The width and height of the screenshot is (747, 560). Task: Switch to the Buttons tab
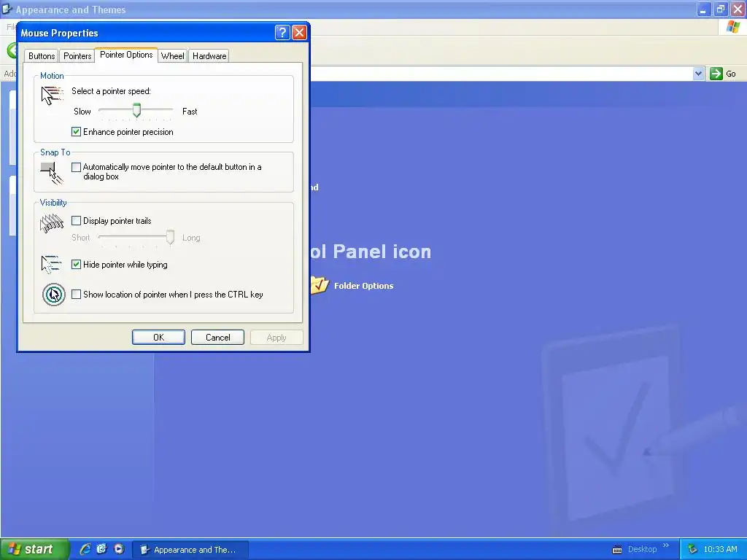pyautogui.click(x=42, y=55)
